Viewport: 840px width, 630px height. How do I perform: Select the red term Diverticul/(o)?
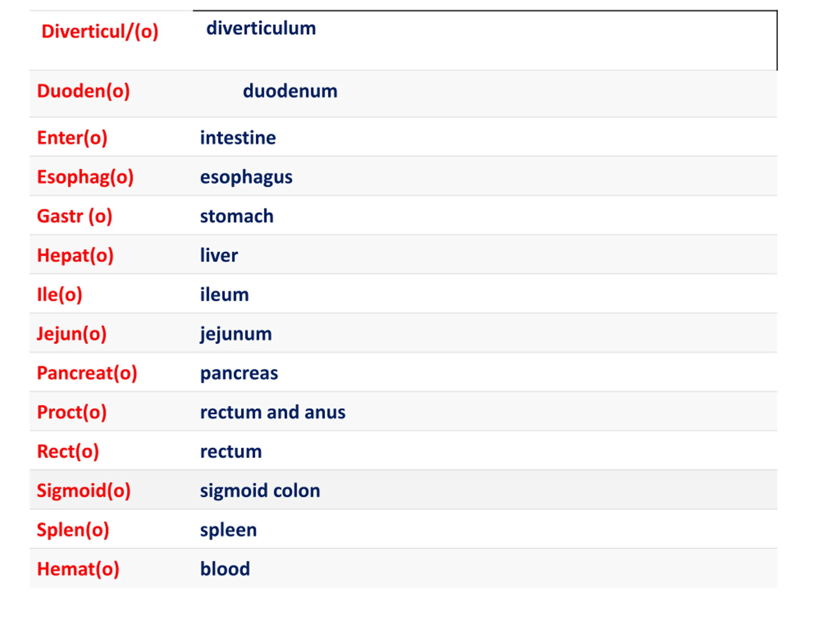[100, 31]
